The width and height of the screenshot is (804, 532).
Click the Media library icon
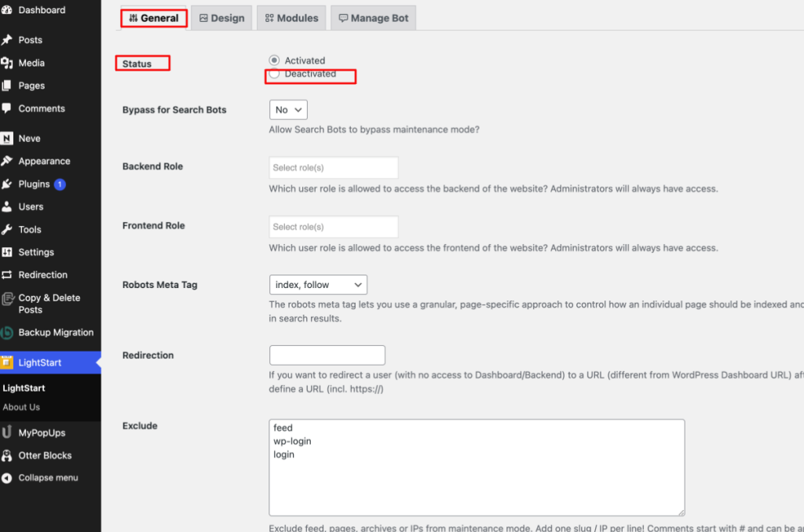coord(6,63)
